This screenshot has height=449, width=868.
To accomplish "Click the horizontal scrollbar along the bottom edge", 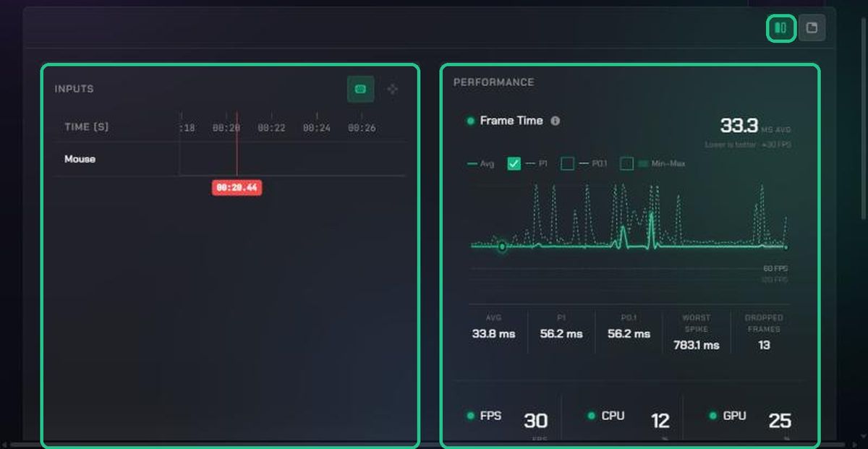I will pyautogui.click(x=427, y=444).
